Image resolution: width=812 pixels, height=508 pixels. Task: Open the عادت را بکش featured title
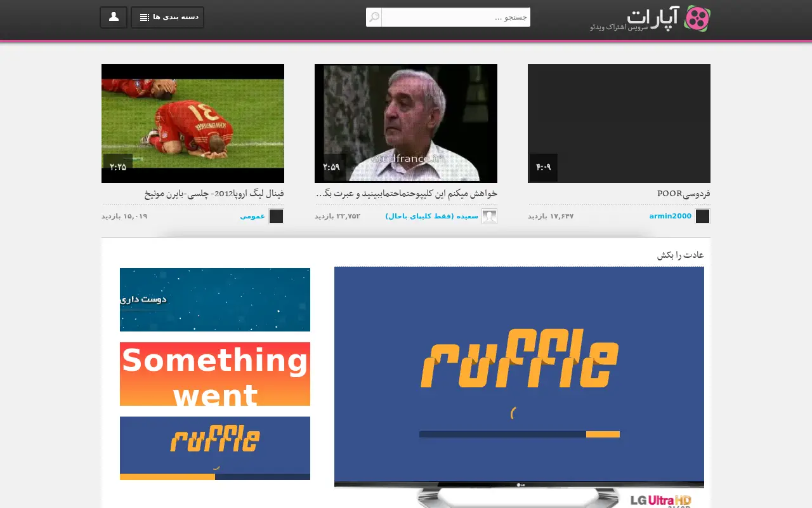click(681, 255)
